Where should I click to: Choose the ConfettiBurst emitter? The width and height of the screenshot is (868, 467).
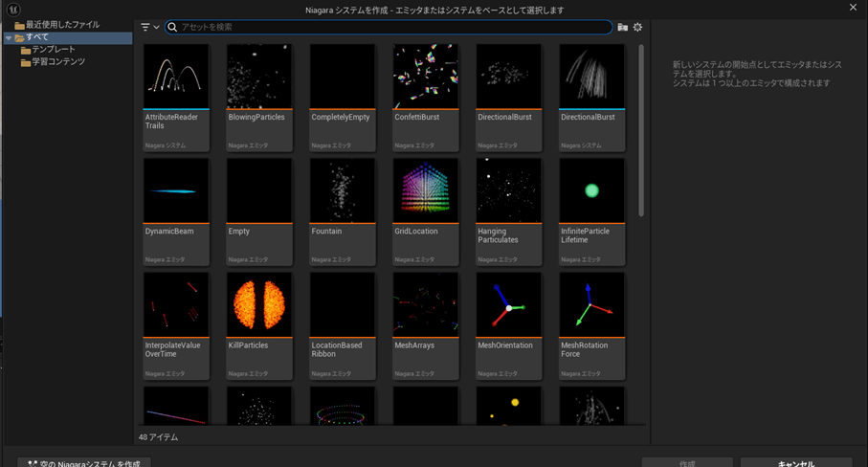(425, 97)
